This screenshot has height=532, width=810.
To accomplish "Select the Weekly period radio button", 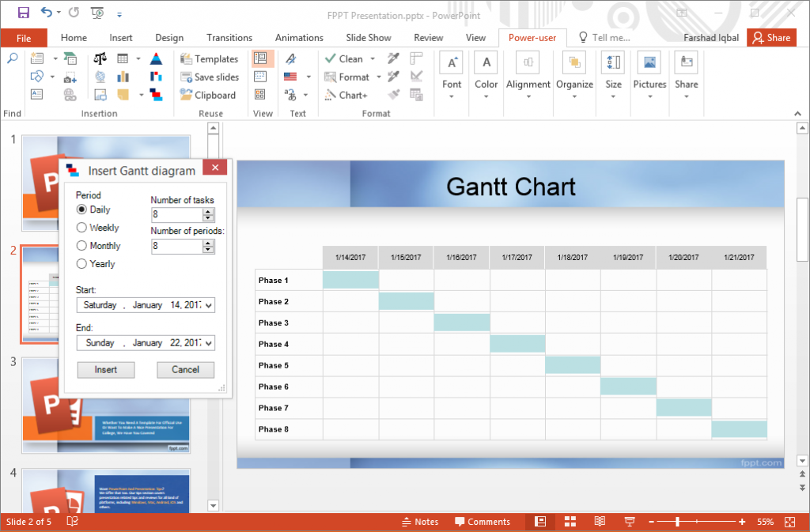I will click(82, 228).
